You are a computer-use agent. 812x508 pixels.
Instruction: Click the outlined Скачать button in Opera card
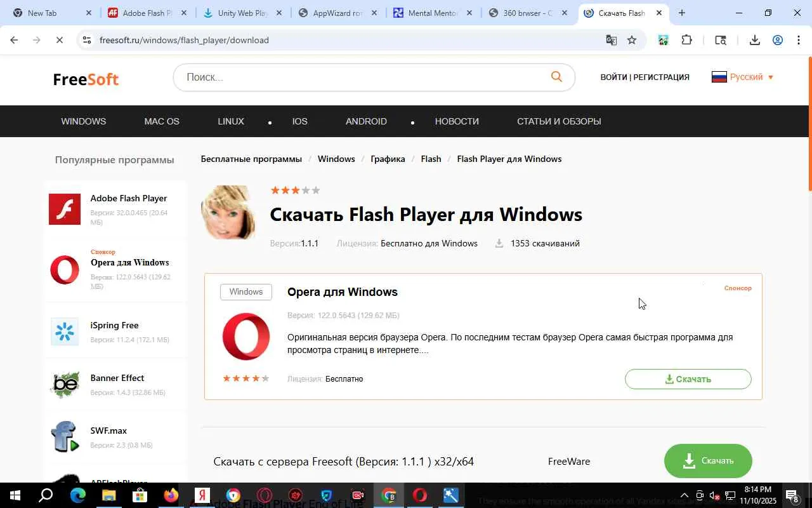coord(688,379)
